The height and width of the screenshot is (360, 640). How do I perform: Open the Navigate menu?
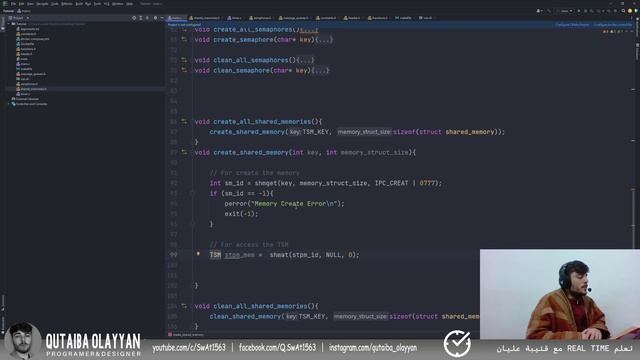coord(42,4)
